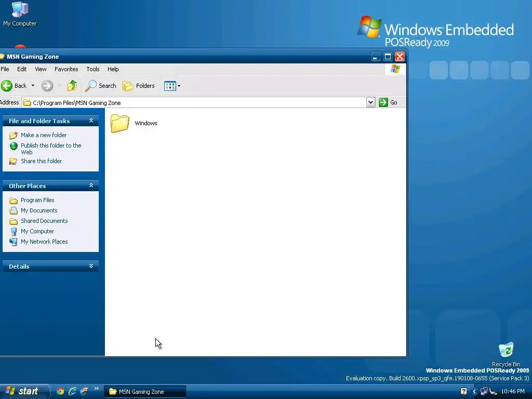Viewport: 532px width, 399px height.
Task: Click the help question mark tray icon
Action: tap(463, 391)
